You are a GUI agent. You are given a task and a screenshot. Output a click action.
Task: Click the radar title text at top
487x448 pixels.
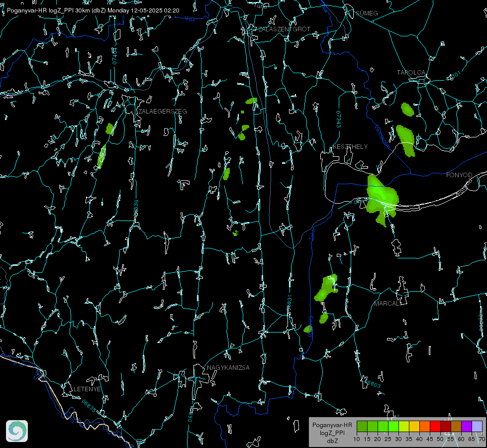93,10
